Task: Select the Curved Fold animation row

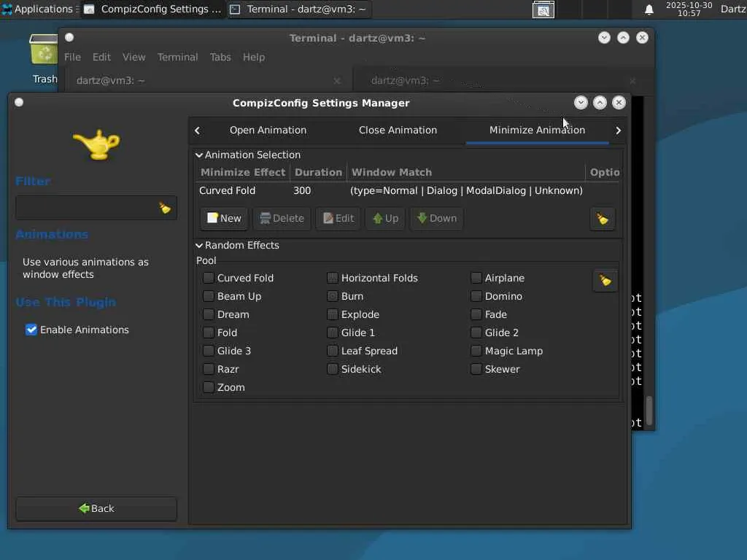Action: 407,190
